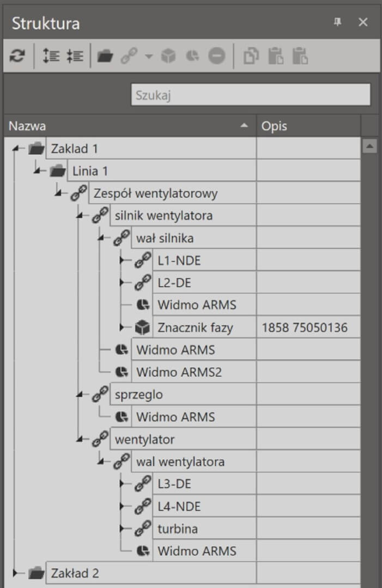Click the Opis column header

point(308,126)
